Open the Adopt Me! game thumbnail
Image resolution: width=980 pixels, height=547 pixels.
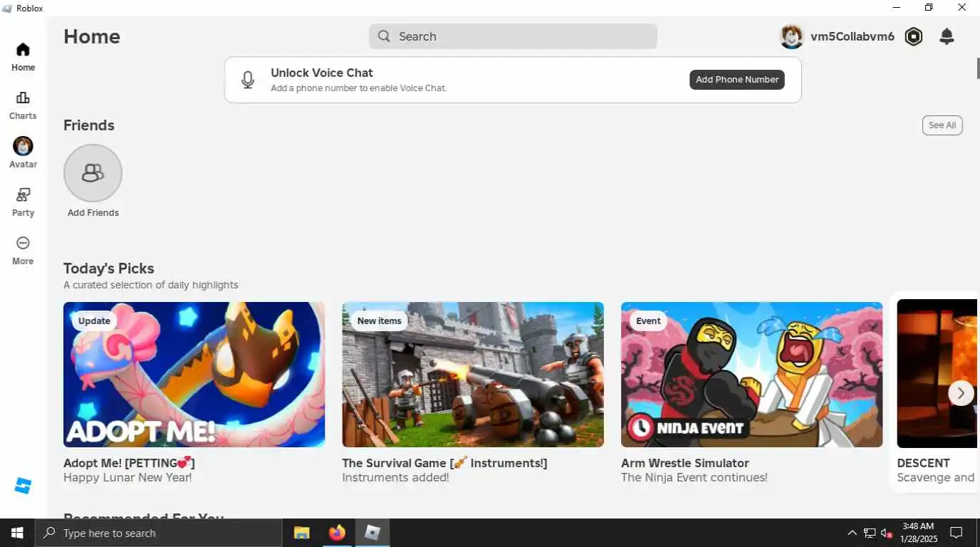pyautogui.click(x=194, y=375)
